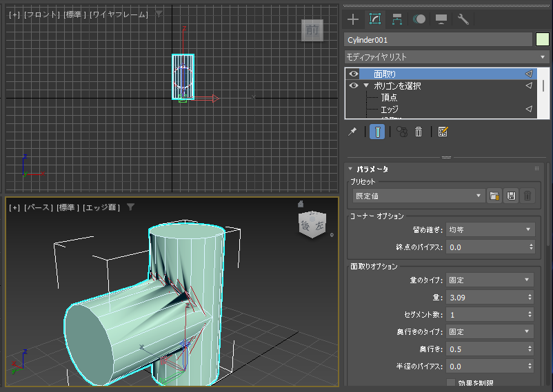Open the 量のタイプ dropdown
Viewport: 553px width, 392px height.
[490, 280]
